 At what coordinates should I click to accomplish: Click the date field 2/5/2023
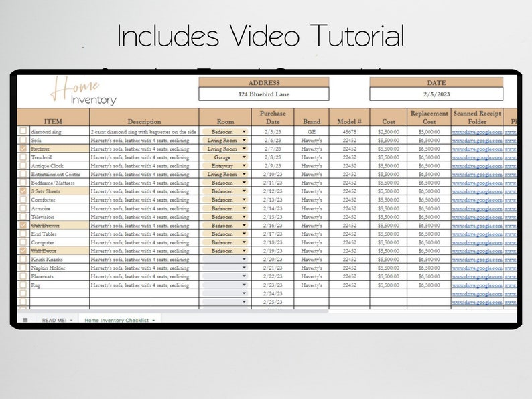coord(436,94)
